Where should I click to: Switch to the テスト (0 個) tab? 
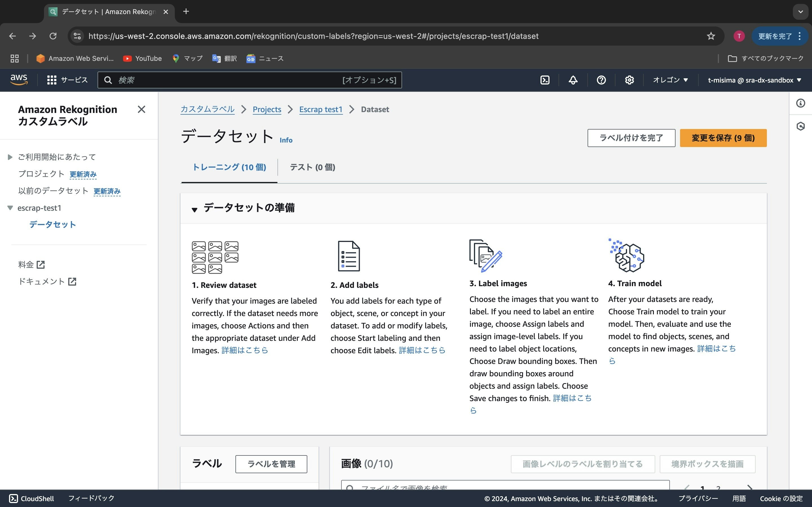(x=312, y=167)
